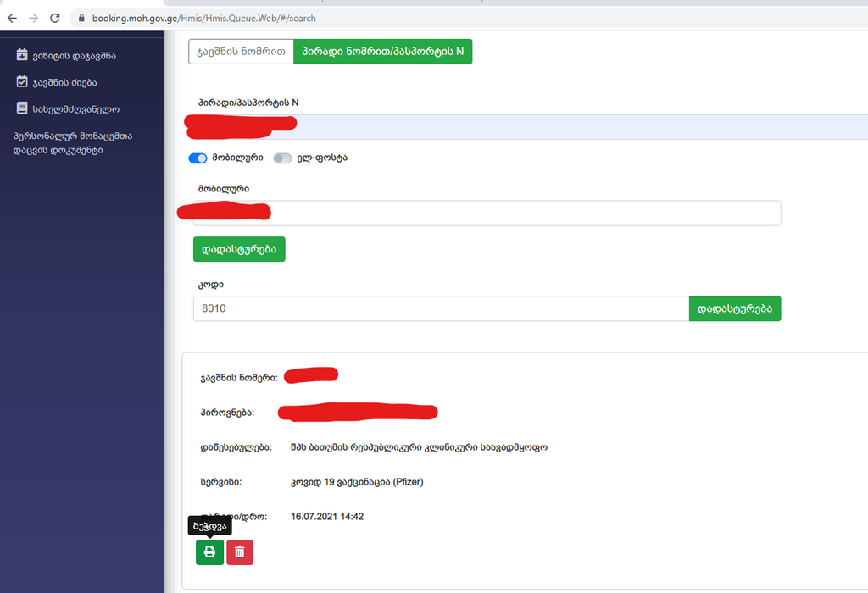Click the lock icon in the address bar
This screenshot has height=593, width=868.
81,19
